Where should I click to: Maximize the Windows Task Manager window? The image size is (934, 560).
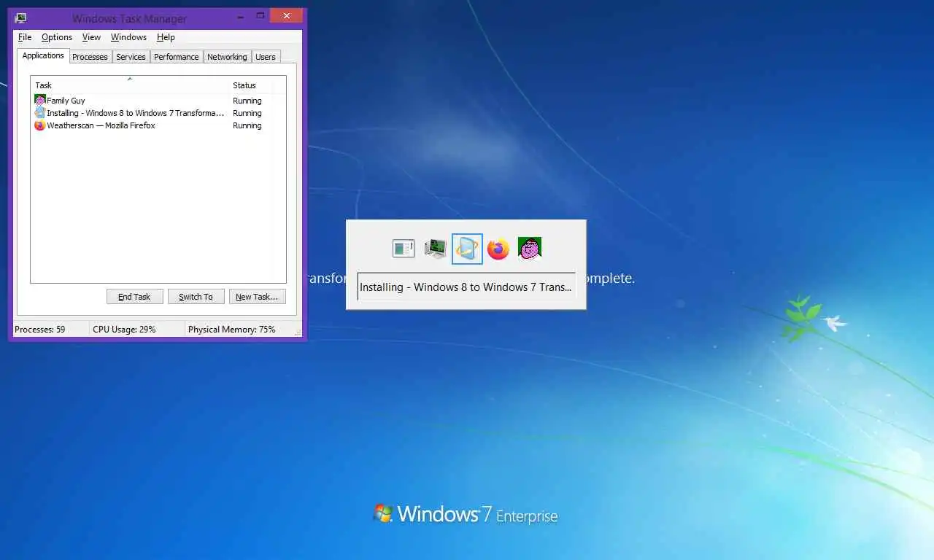[x=260, y=16]
